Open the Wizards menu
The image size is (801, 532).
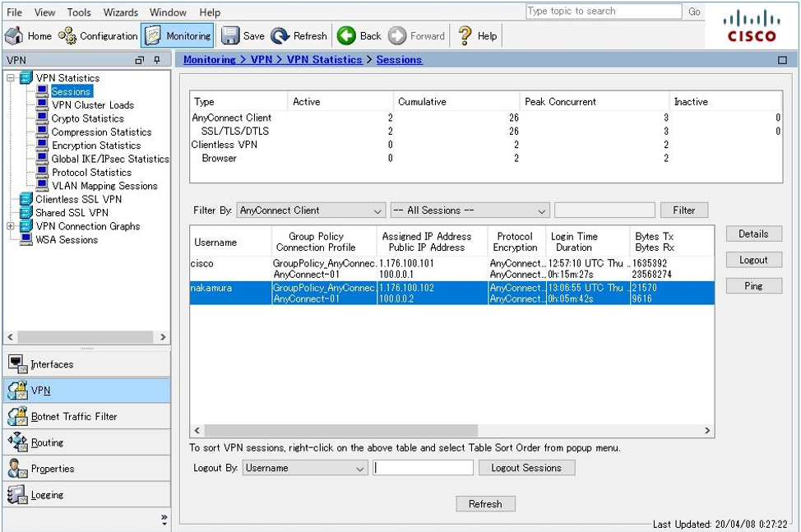tap(121, 12)
